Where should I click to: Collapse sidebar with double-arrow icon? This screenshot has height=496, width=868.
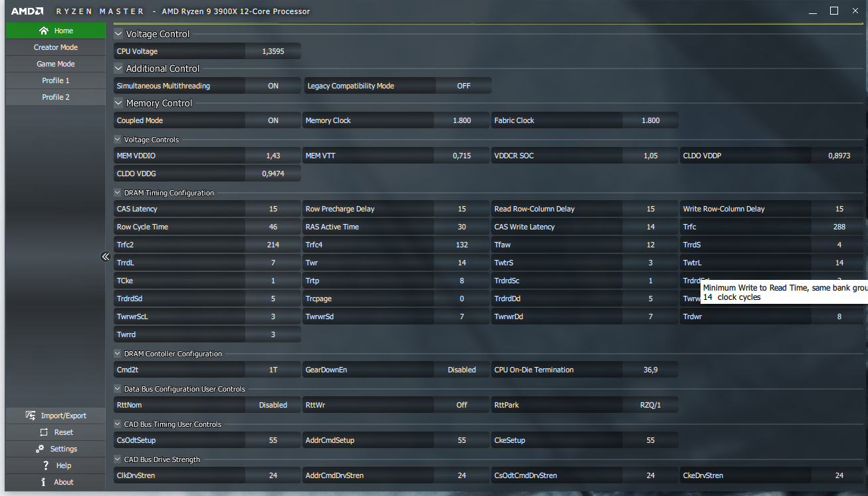(x=105, y=257)
